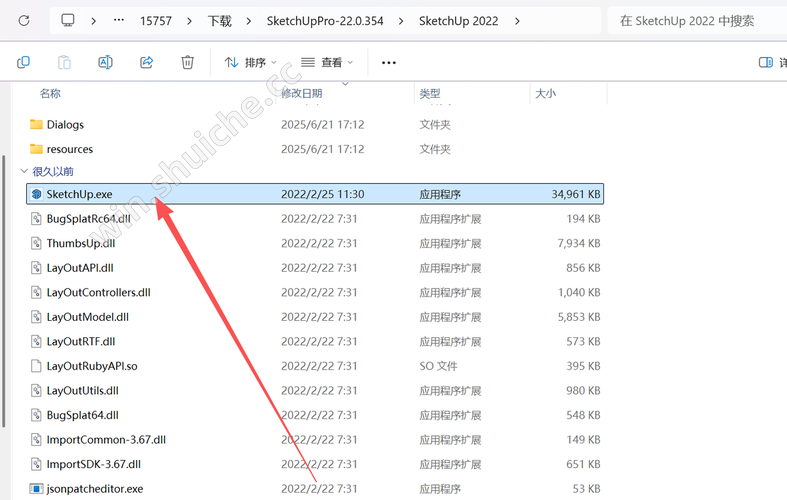Open the See more ellipsis menu in toolbar
787x500 pixels.
[388, 62]
